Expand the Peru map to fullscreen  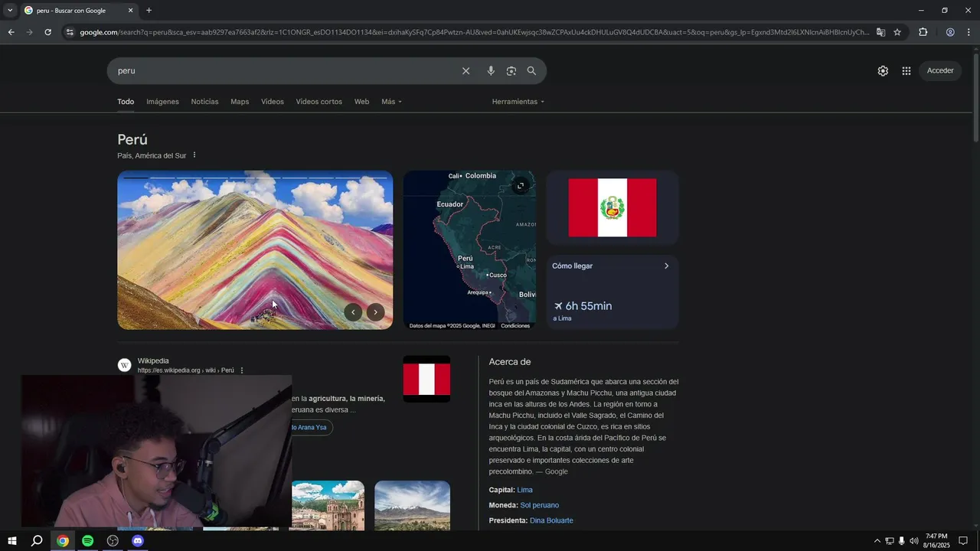coord(520,186)
